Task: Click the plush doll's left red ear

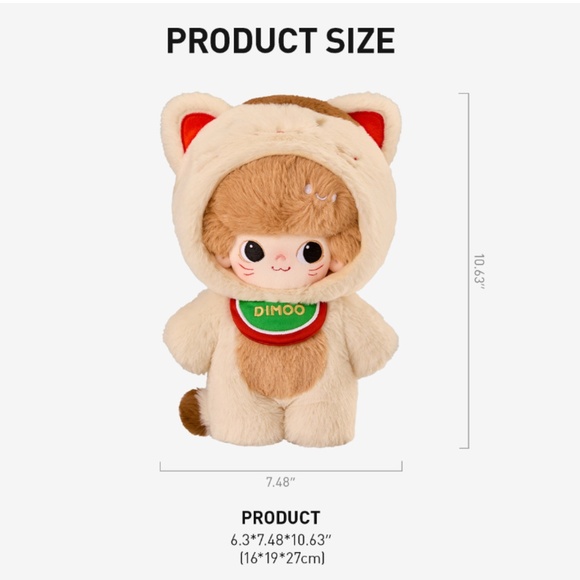Action: coord(195,130)
